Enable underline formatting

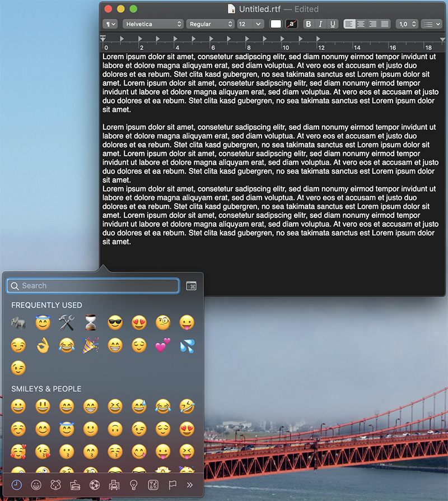(x=333, y=24)
